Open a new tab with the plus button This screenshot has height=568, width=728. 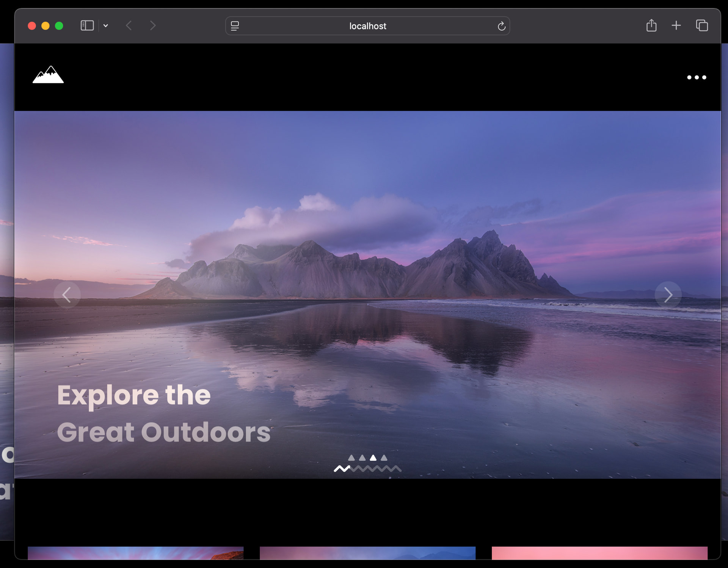[x=676, y=26]
